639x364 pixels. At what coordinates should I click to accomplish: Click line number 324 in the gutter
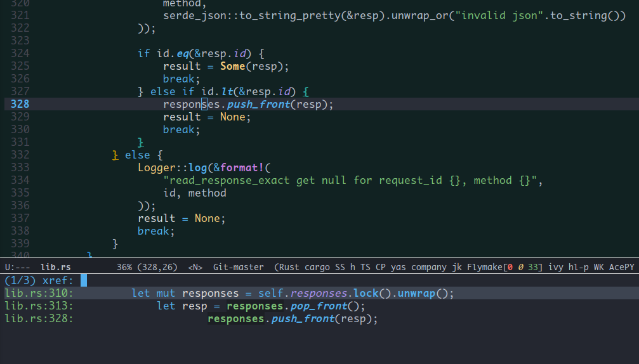(20, 53)
